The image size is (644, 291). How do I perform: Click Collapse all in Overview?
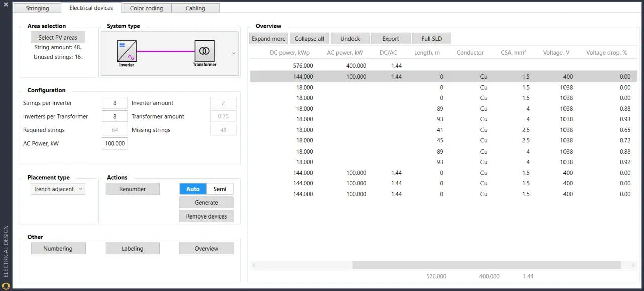pos(309,39)
